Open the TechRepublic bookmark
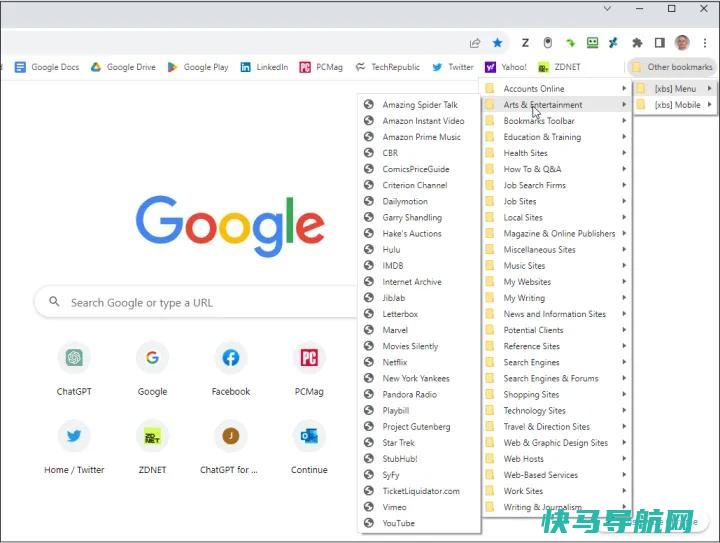This screenshot has height=543, width=720. point(388,67)
